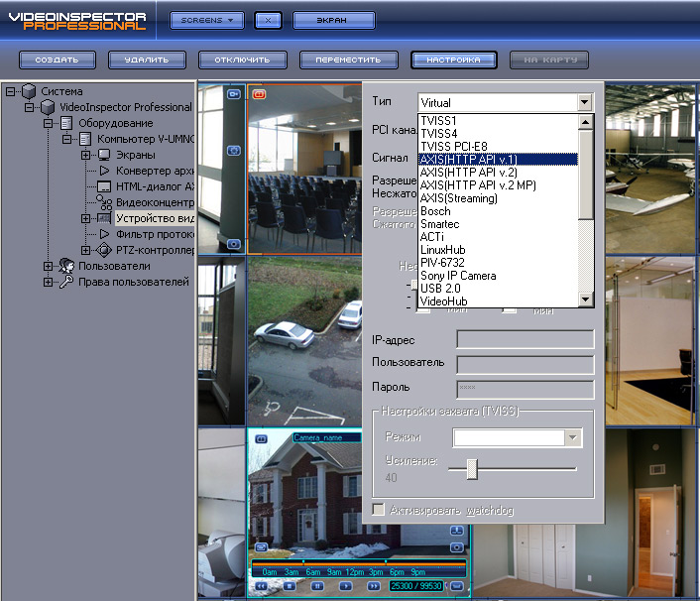Click the play button in the house camera
Screen dimensions: 700x601
coord(345,586)
